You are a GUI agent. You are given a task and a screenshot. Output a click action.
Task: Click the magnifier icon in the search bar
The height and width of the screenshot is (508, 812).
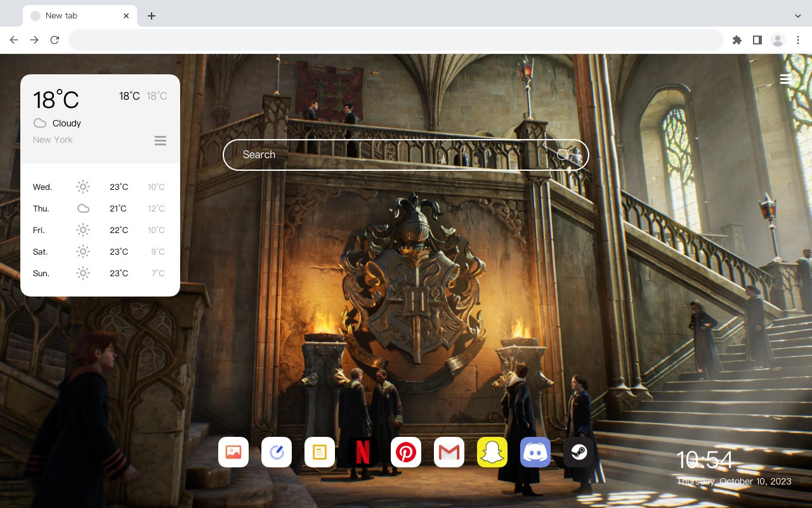point(563,155)
